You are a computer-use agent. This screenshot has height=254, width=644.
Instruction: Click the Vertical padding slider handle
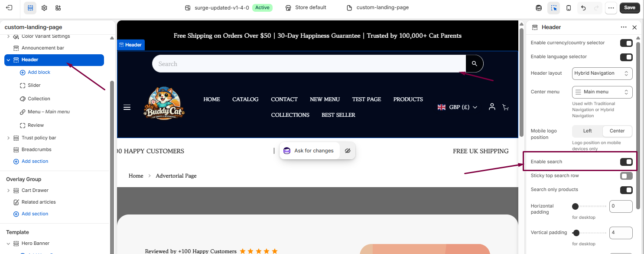coord(576,233)
